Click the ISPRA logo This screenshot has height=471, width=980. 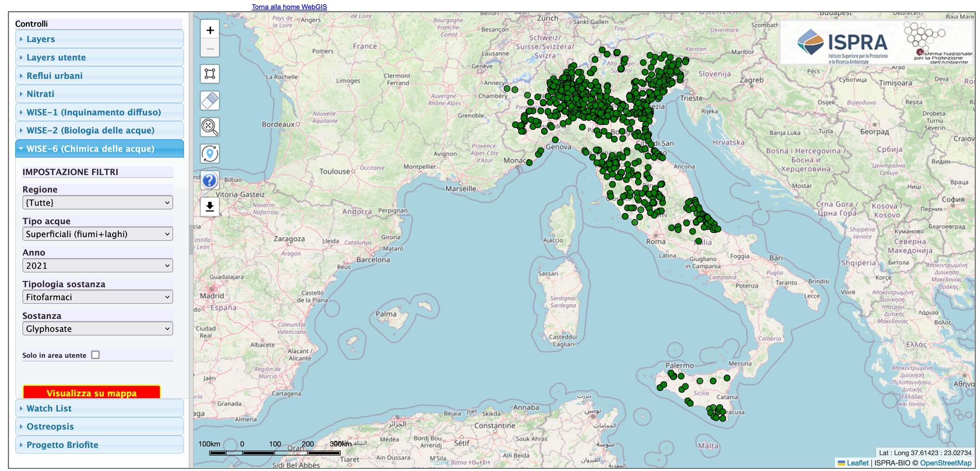842,45
